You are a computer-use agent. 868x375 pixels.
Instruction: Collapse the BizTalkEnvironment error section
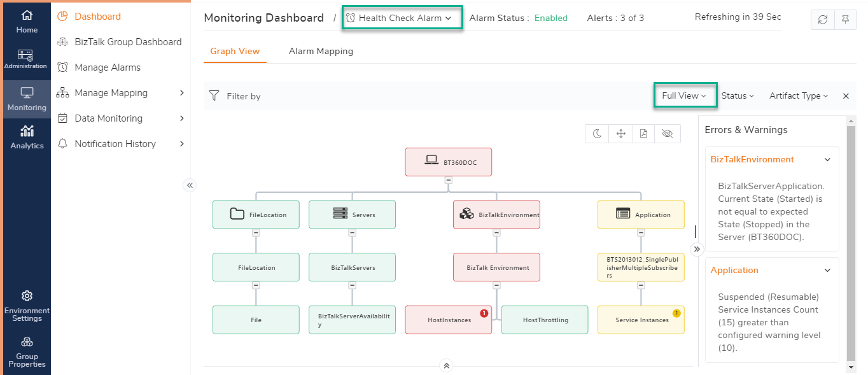pos(827,160)
